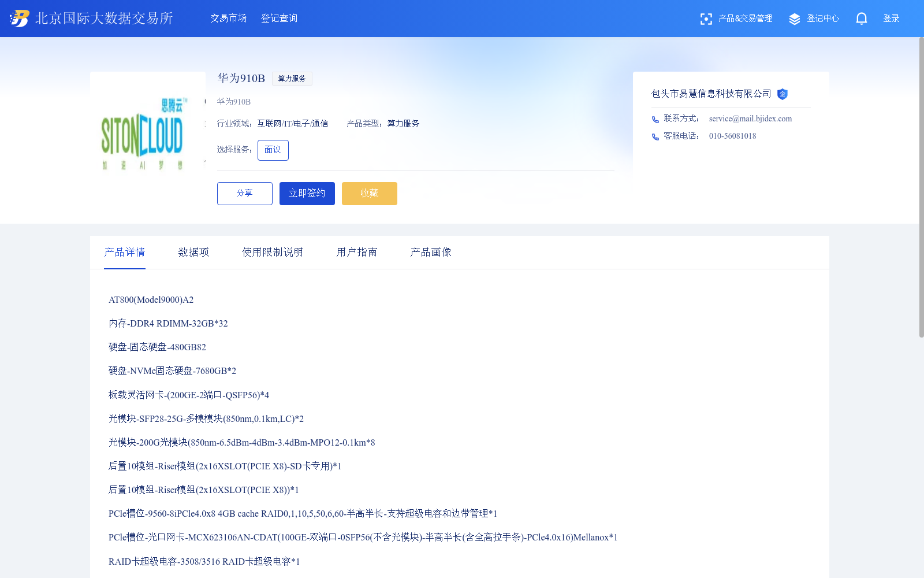
Task: Click the 立即签约 sign now button
Action: tap(307, 194)
